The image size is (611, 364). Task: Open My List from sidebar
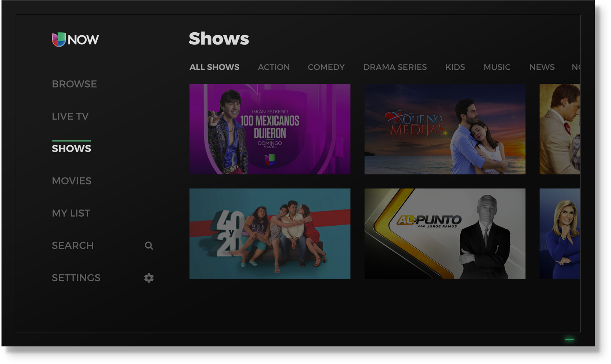71,213
